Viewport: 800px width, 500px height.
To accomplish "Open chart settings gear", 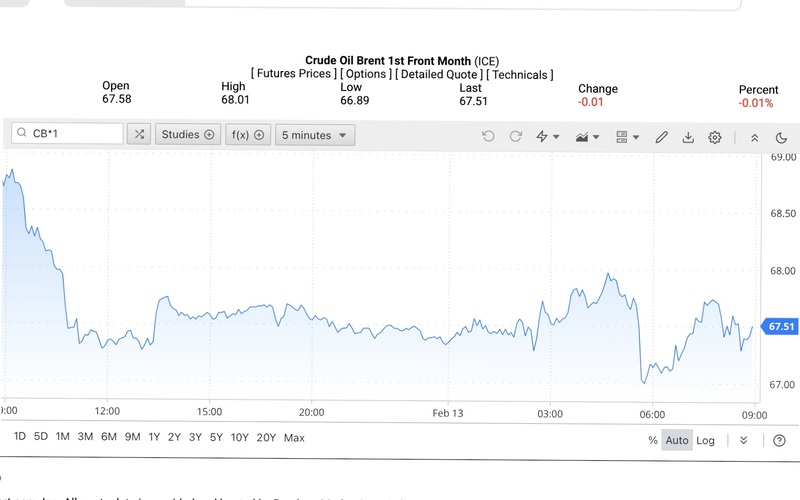I will (x=715, y=136).
